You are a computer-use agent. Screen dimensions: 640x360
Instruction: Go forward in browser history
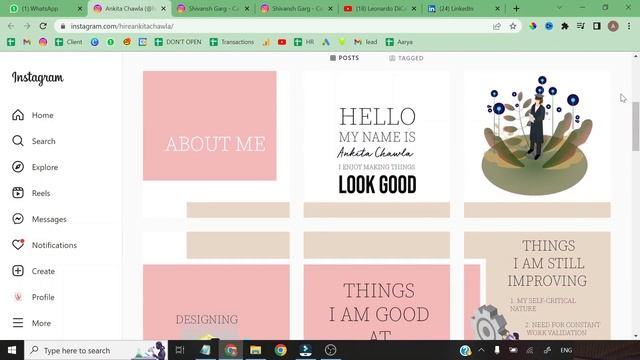(27, 26)
